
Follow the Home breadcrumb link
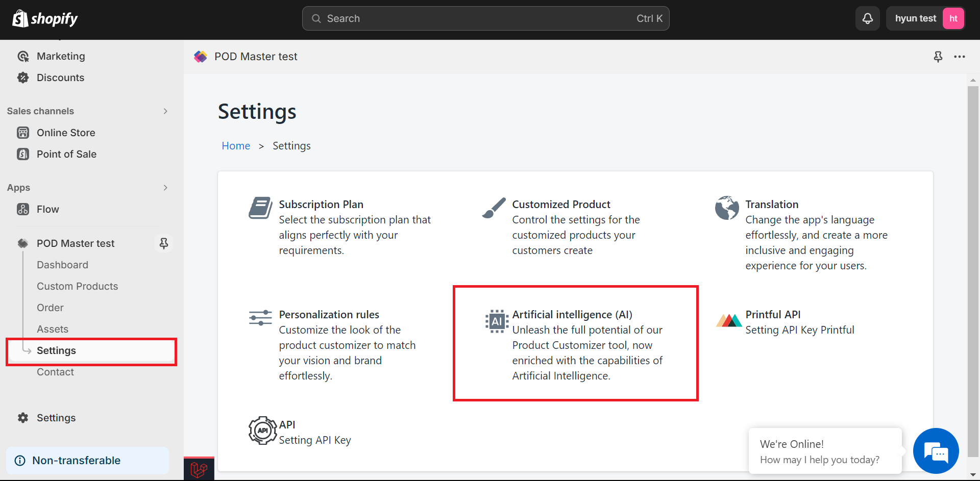236,146
